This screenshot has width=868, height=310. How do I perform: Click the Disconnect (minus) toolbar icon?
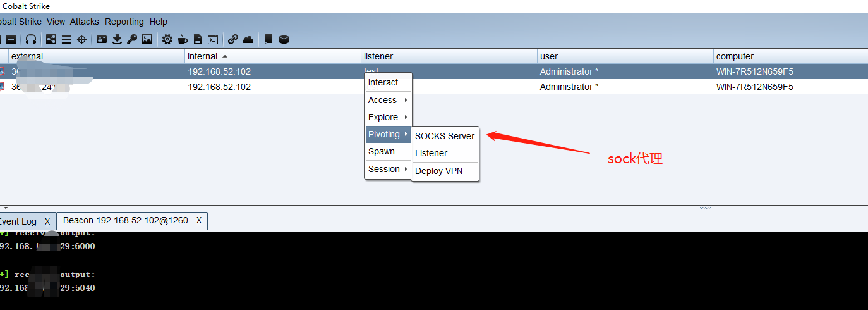11,39
